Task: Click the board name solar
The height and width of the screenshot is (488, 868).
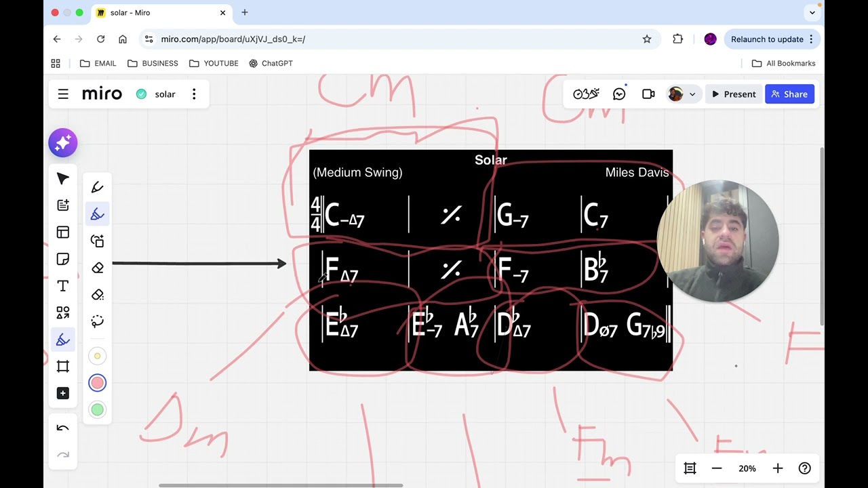Action: coord(165,94)
